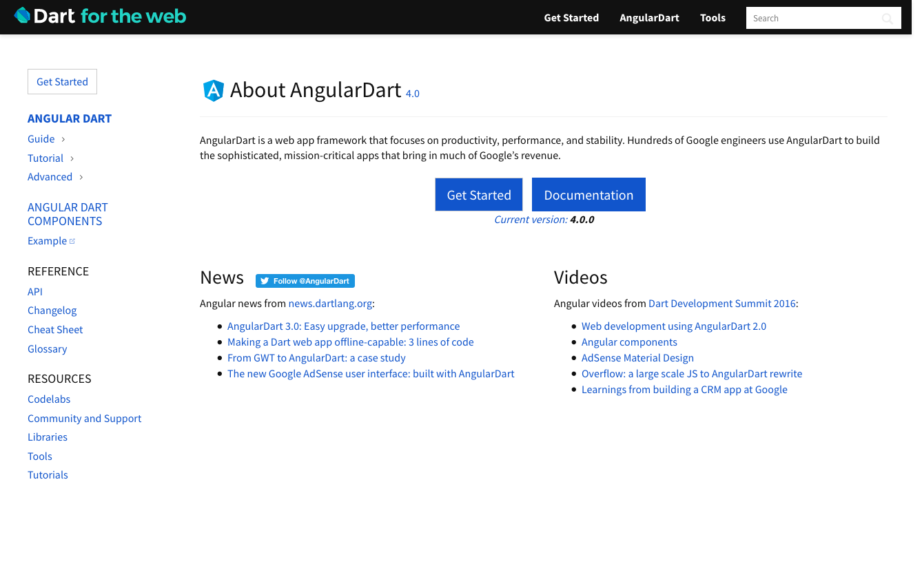The width and height of the screenshot is (922, 588).
Task: Click the RESOURCES sidebar heading
Action: pyautogui.click(x=59, y=379)
